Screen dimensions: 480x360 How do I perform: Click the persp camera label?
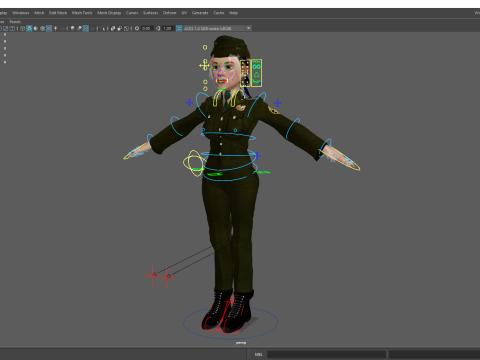(x=241, y=343)
